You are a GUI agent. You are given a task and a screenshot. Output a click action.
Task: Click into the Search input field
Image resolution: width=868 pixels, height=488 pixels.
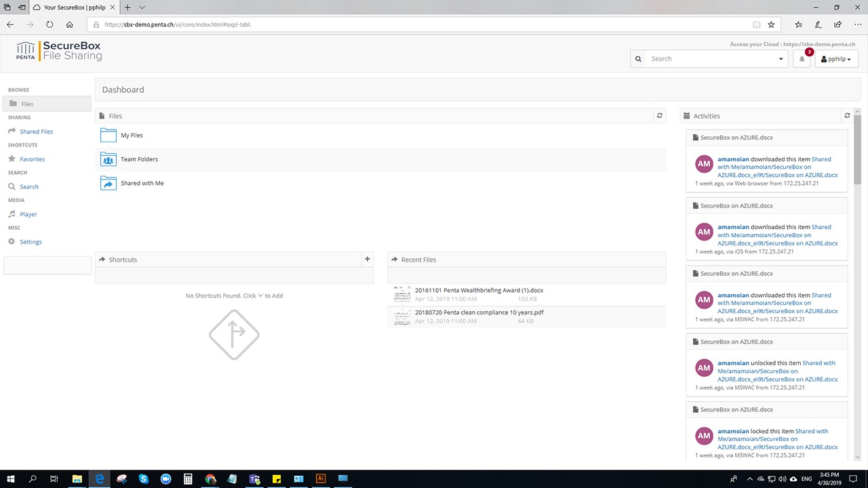point(711,59)
